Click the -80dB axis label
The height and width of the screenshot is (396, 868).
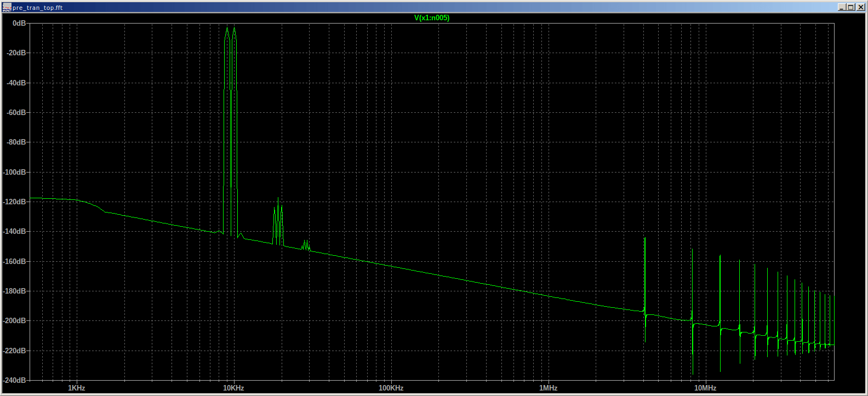pos(16,142)
